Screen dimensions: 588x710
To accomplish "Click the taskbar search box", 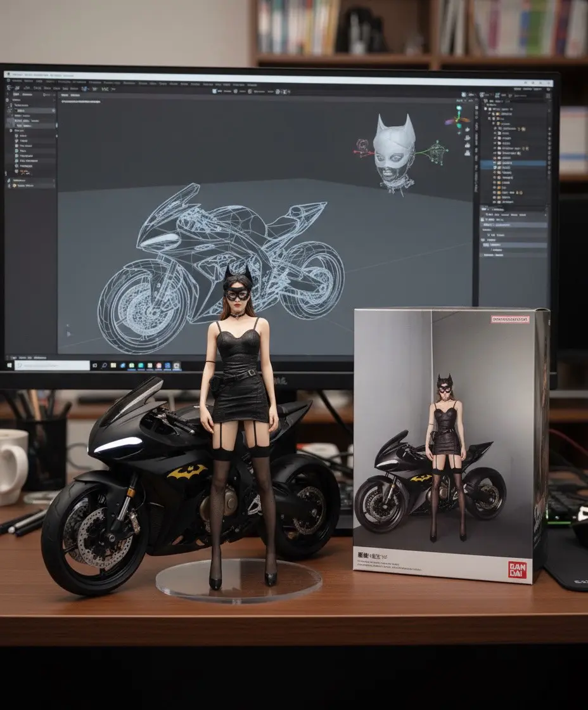I will (53, 365).
